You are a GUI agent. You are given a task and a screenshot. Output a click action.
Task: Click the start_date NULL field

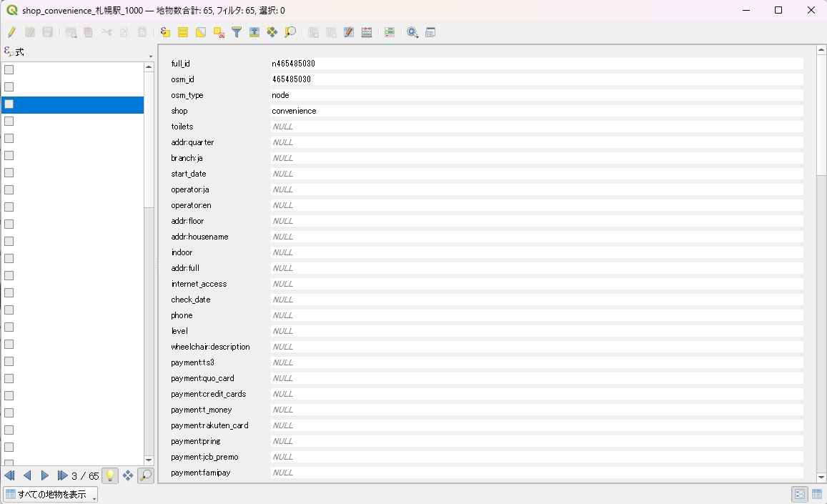pos(537,174)
